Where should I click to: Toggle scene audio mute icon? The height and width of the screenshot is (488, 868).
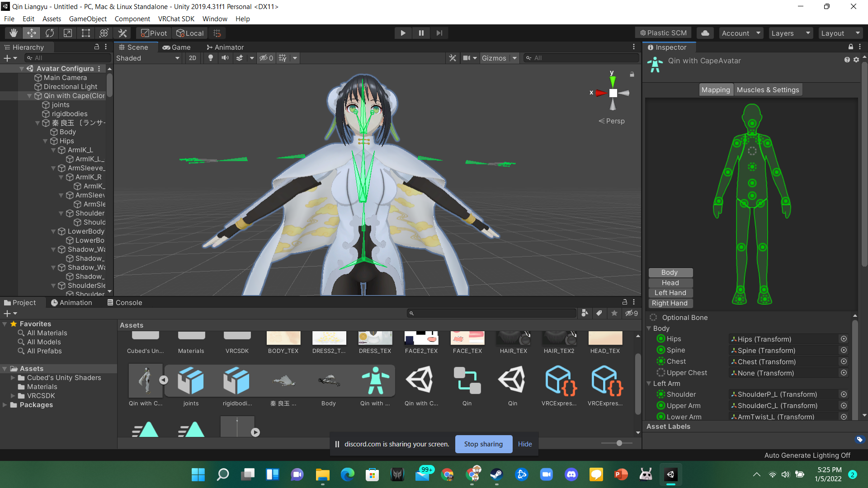click(225, 58)
